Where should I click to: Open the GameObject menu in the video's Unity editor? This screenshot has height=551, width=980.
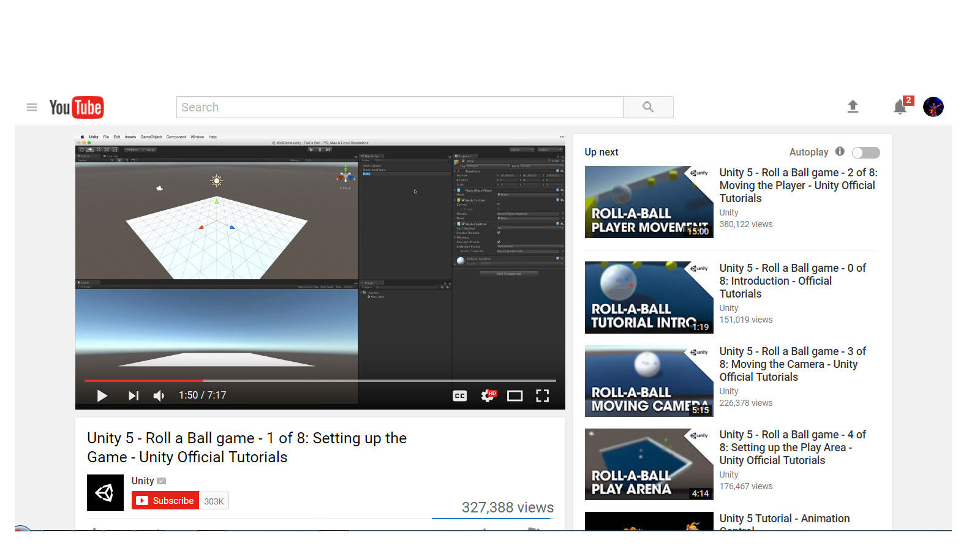coord(151,137)
